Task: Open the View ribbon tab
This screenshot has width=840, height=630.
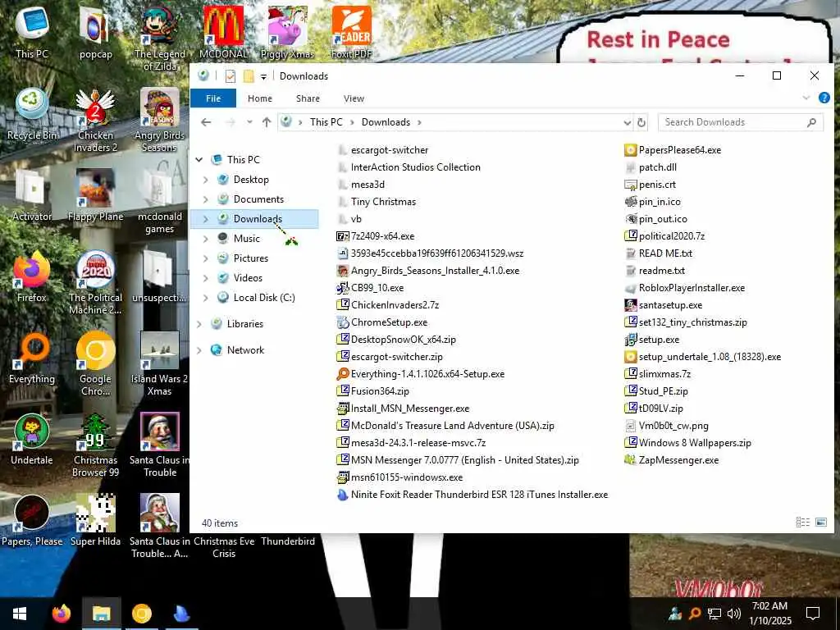Action: click(354, 98)
